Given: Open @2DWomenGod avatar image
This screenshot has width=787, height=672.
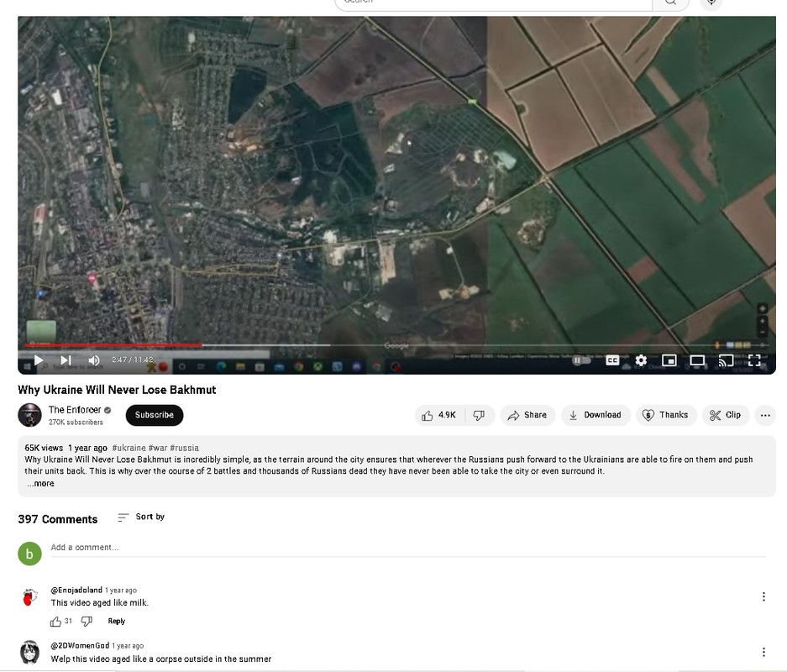Looking at the screenshot, I should click(x=29, y=652).
